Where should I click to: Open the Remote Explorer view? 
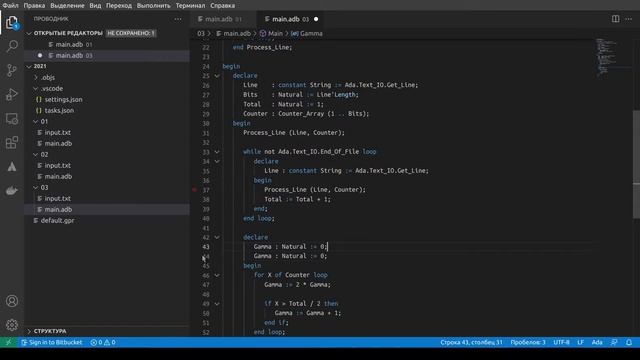tap(12, 119)
